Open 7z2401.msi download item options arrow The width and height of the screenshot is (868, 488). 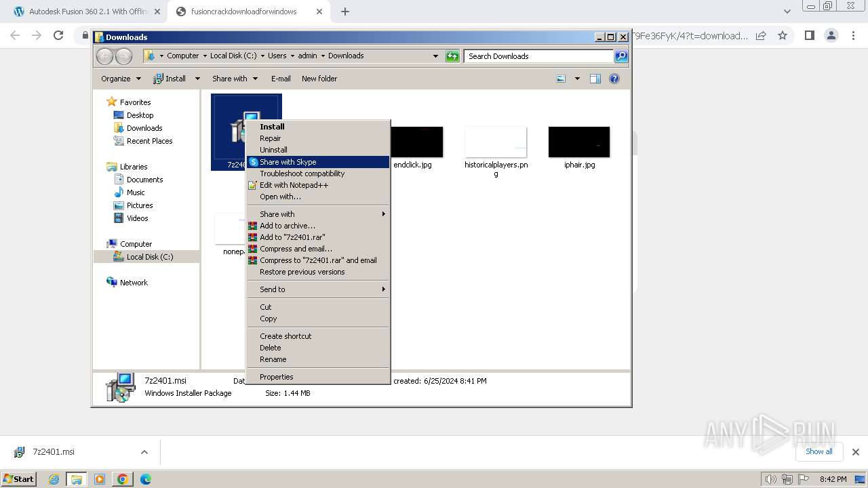[x=144, y=452]
